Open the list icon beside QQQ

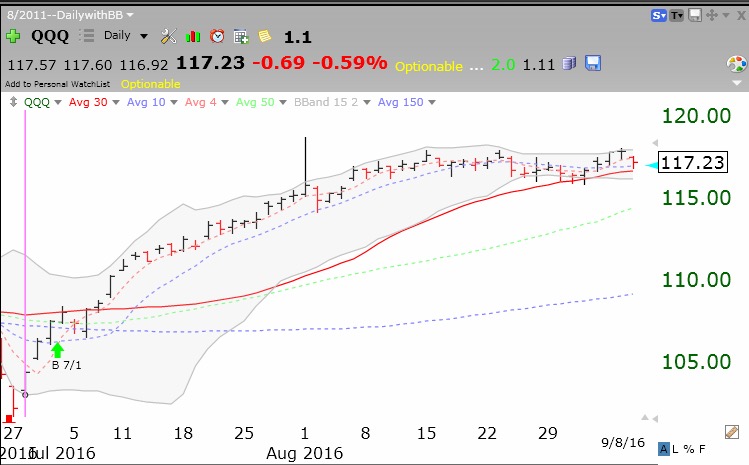(x=86, y=36)
